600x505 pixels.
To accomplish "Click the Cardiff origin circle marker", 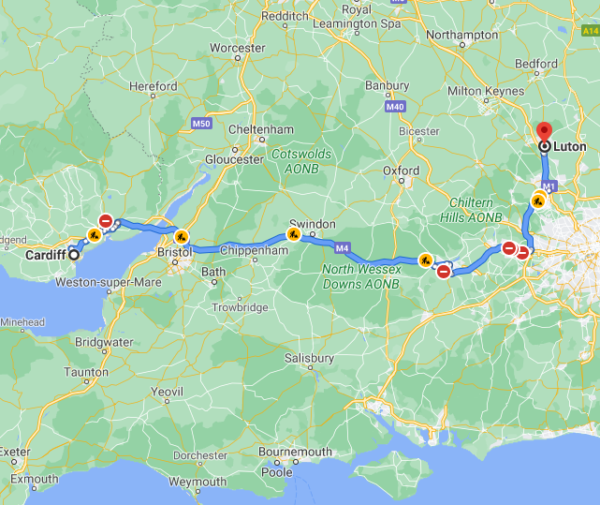I will [74, 254].
